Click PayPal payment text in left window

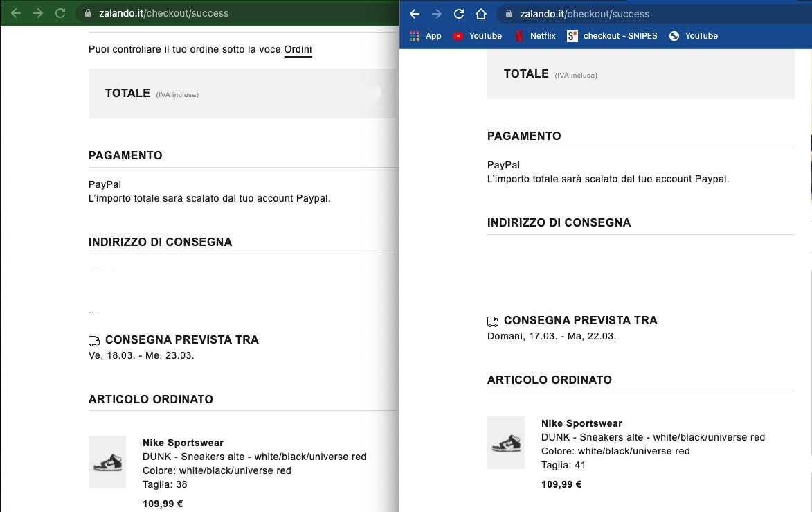(x=105, y=184)
